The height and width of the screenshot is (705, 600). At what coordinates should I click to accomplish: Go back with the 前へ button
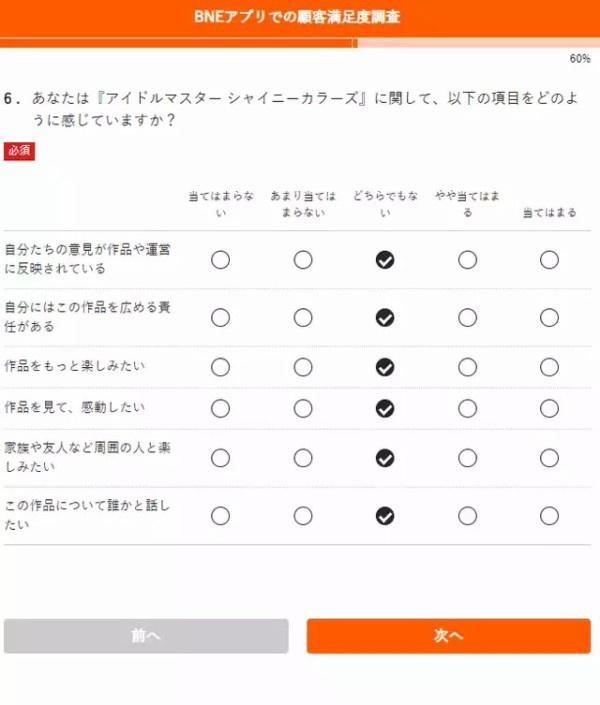click(x=146, y=636)
